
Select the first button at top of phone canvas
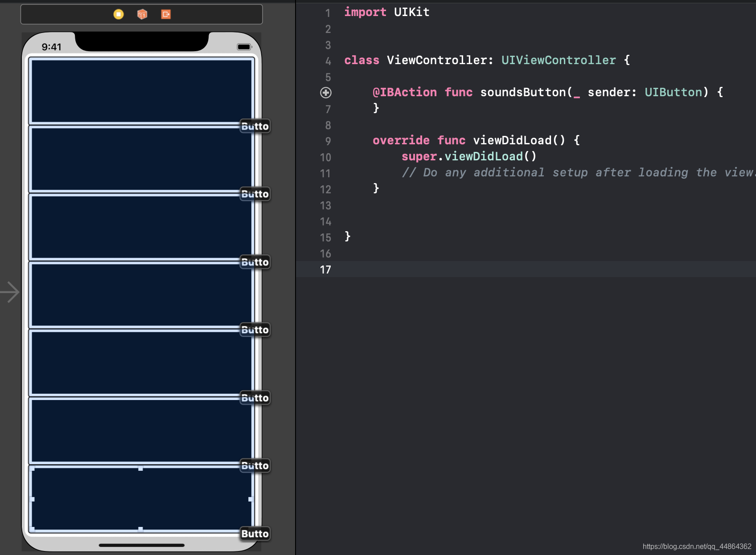tap(142, 91)
